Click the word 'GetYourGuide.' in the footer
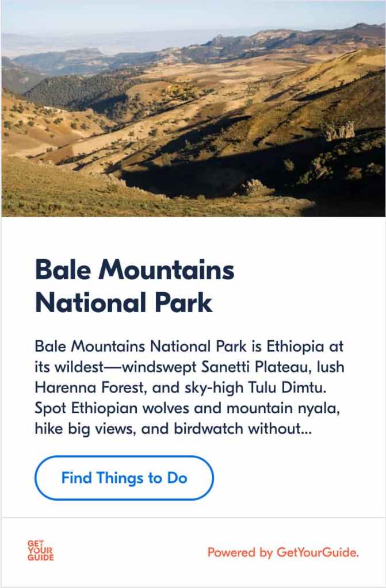This screenshot has width=386, height=588. [318, 553]
